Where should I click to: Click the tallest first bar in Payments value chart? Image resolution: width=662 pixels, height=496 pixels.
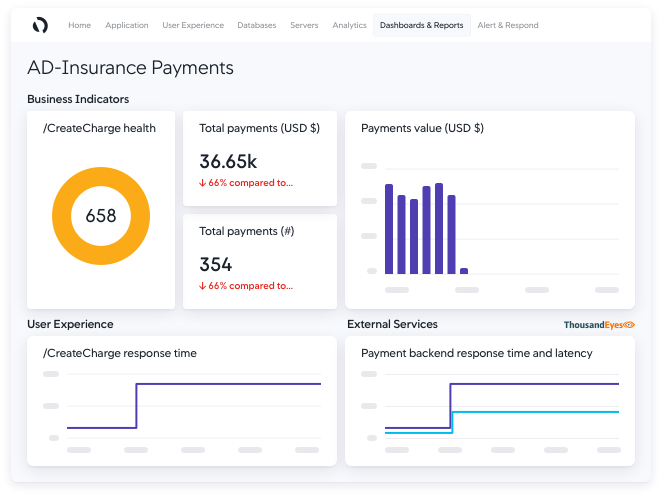click(389, 229)
